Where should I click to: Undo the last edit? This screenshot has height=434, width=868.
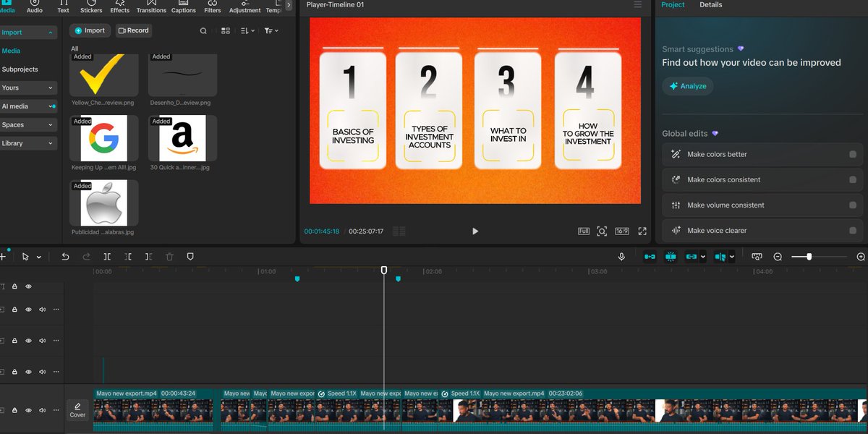click(65, 257)
